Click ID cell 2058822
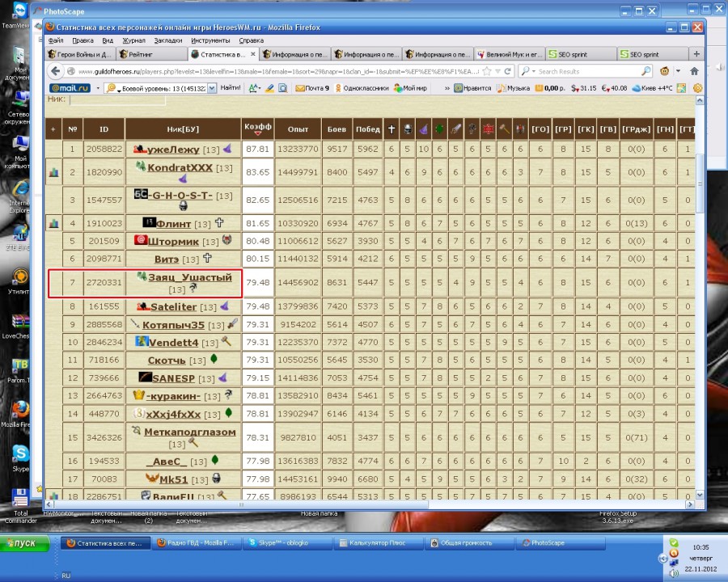The height and width of the screenshot is (582, 728). pyautogui.click(x=104, y=149)
